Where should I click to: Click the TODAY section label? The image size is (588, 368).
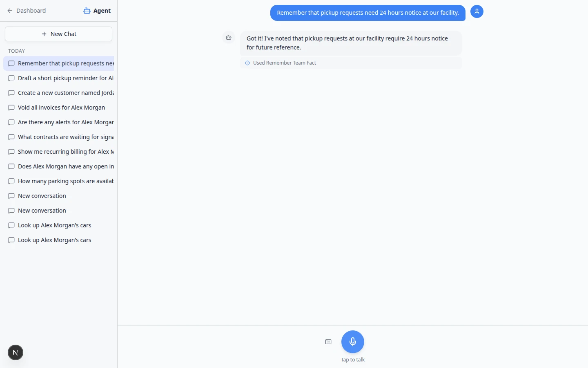pos(17,51)
